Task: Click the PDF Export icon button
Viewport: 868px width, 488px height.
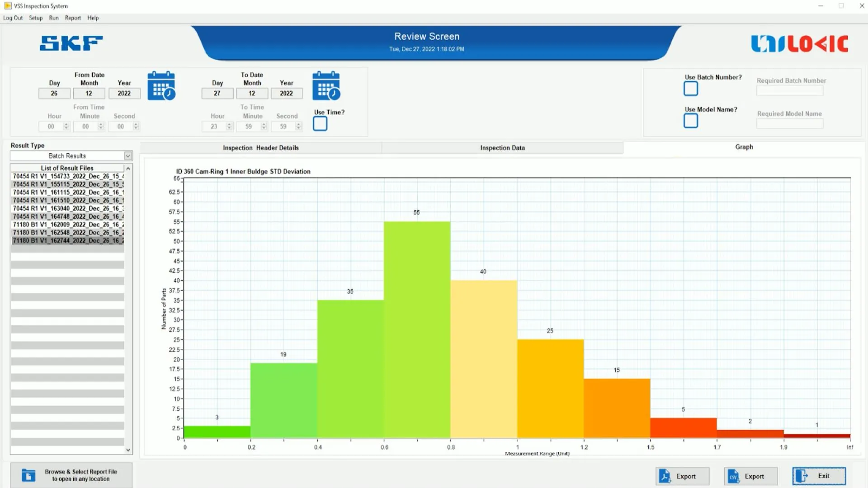Action: point(665,476)
